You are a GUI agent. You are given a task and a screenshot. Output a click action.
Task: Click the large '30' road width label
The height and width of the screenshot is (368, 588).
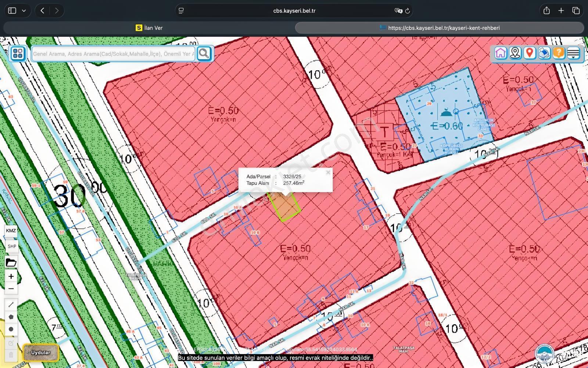click(x=69, y=195)
